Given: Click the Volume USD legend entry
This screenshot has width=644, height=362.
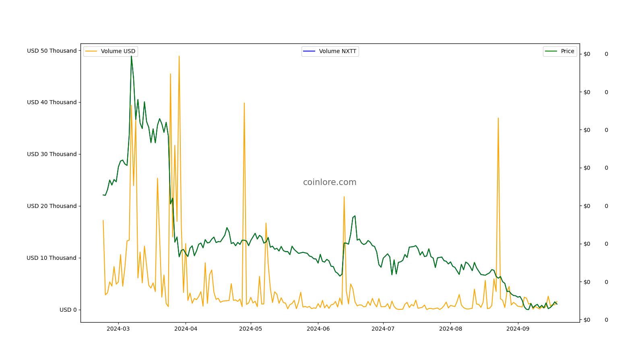Looking at the screenshot, I should pyautogui.click(x=110, y=51).
